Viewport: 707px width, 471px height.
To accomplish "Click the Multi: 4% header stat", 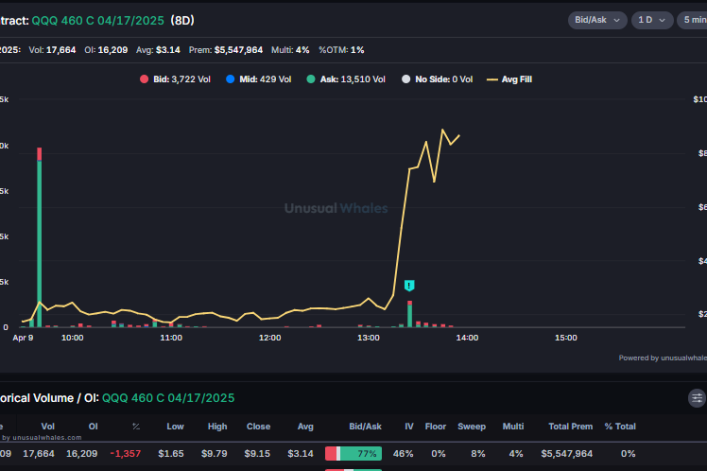I will [290, 50].
